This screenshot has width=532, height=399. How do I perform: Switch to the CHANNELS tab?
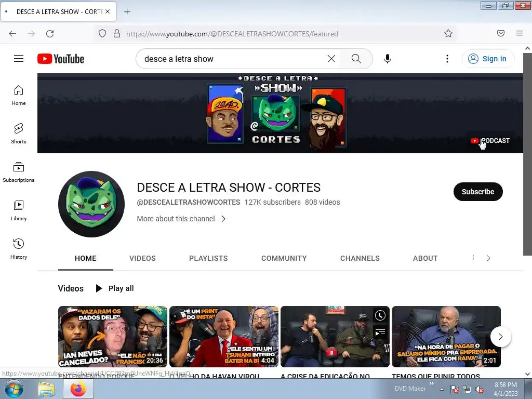point(360,258)
